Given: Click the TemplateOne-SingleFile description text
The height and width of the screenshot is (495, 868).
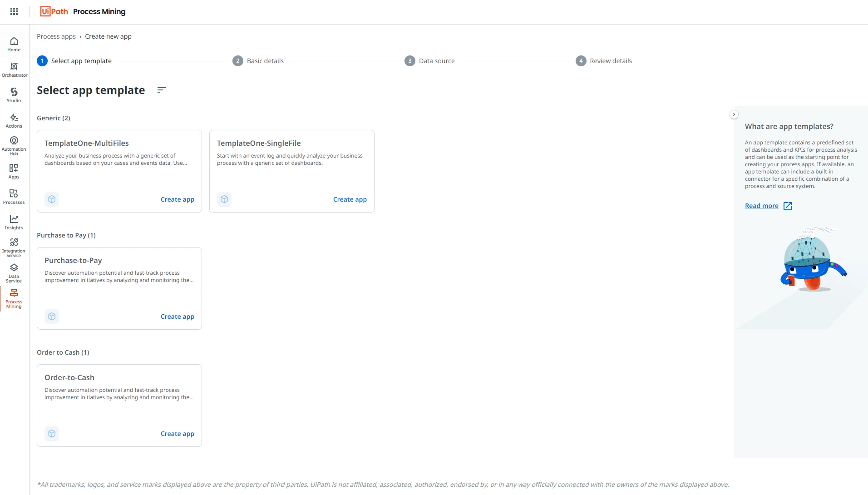Looking at the screenshot, I should point(290,159).
